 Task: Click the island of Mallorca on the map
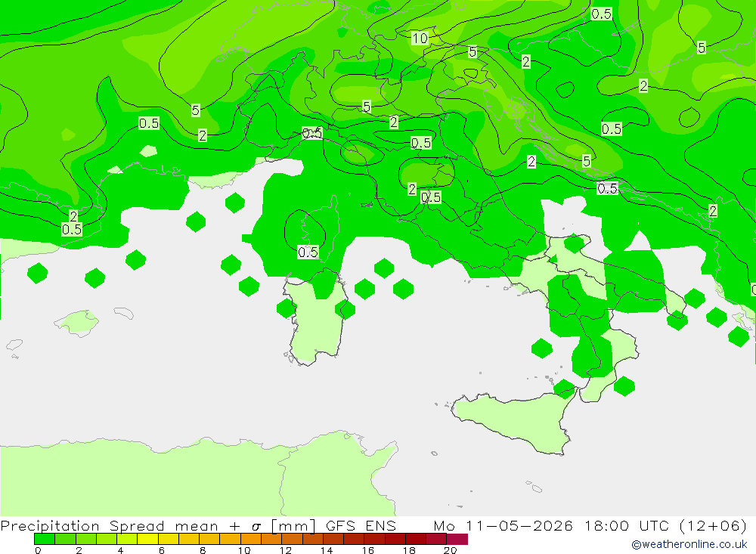tap(77, 322)
